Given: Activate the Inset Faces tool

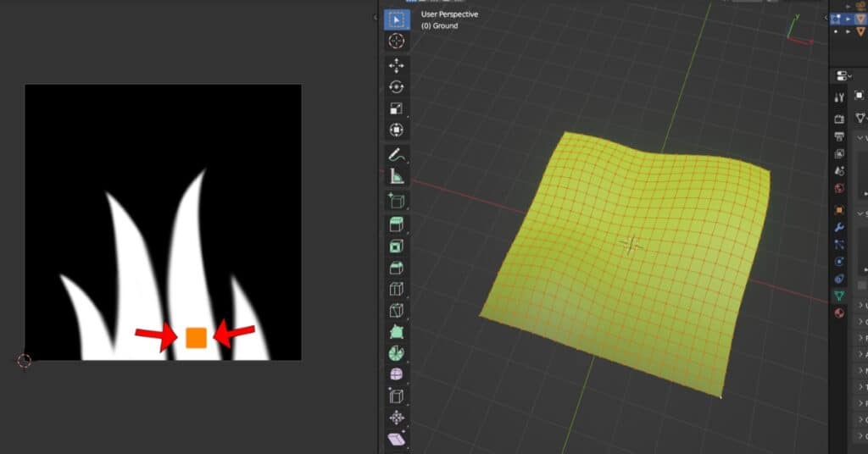Looking at the screenshot, I should pyautogui.click(x=397, y=246).
